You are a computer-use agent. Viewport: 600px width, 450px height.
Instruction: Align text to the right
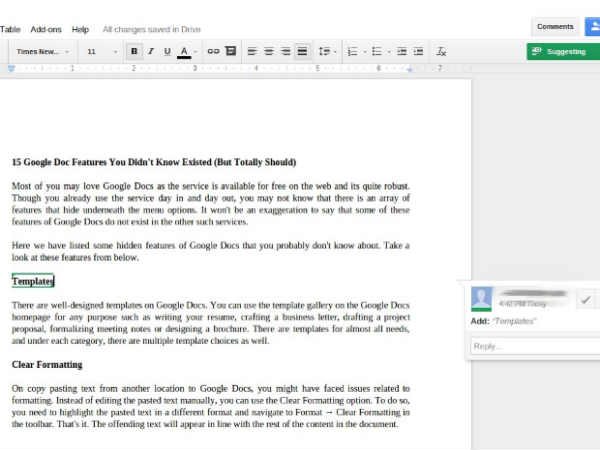point(286,51)
